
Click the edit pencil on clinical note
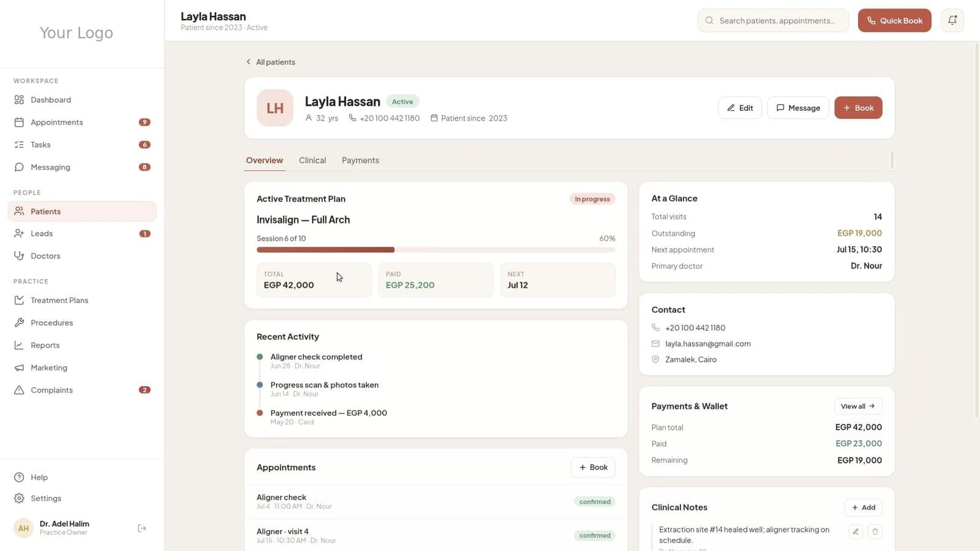pyautogui.click(x=856, y=531)
